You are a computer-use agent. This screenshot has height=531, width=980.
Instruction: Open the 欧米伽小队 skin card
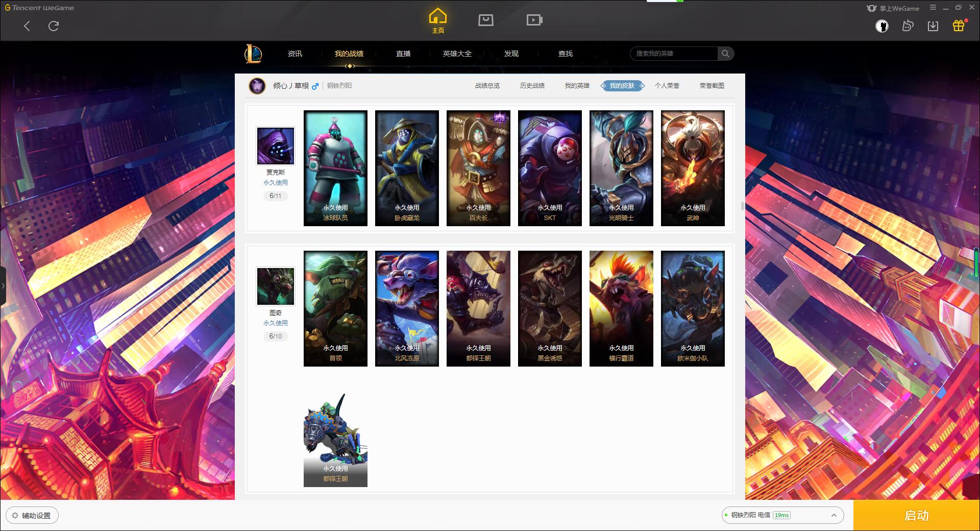tap(693, 308)
